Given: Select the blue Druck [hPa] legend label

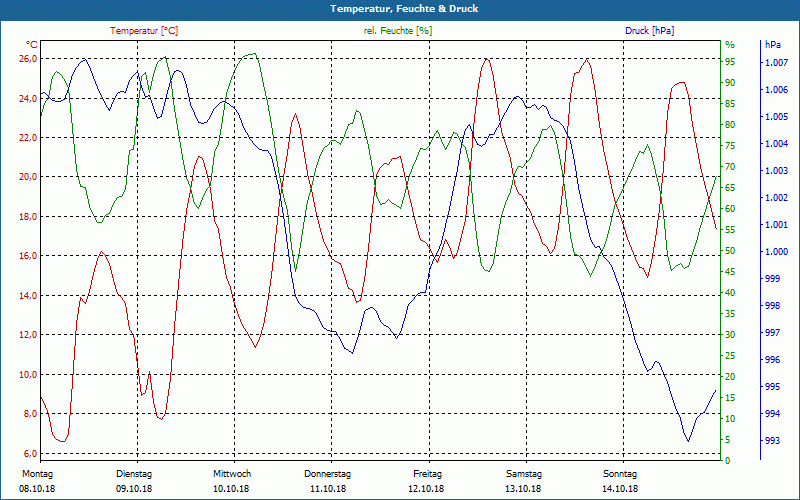Looking at the screenshot, I should (649, 31).
